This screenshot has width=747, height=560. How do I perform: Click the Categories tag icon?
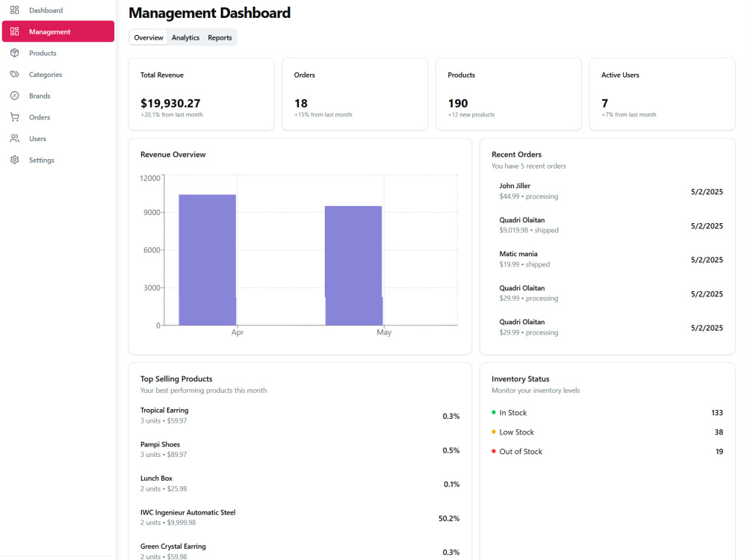(x=15, y=74)
